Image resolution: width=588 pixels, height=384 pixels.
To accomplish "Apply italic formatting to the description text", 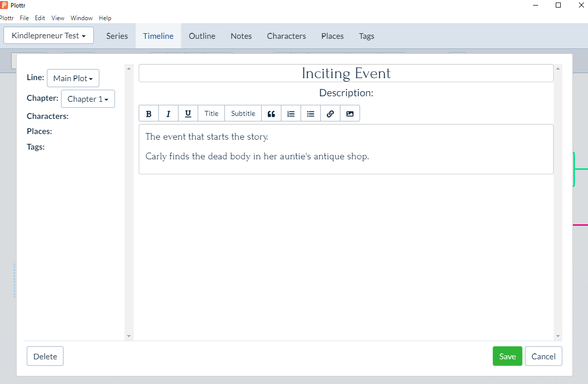I will (168, 113).
